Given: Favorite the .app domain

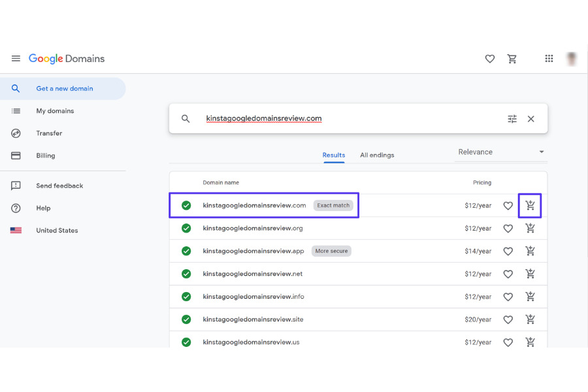Looking at the screenshot, I should click(508, 252).
